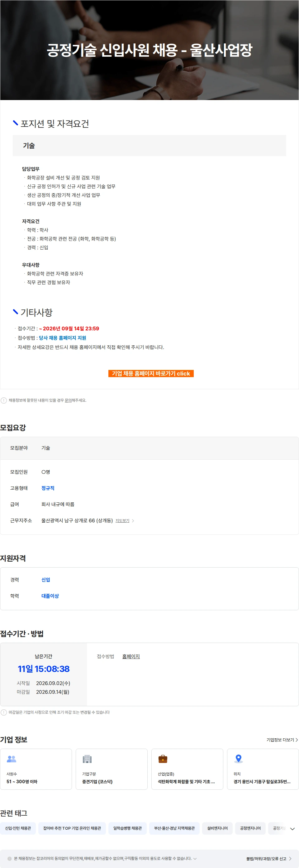Viewport: 299px width, 868px height.
Task: Click the 화학공장 설비 개선 및 공정 검토 지원 line
Action: tap(63, 178)
